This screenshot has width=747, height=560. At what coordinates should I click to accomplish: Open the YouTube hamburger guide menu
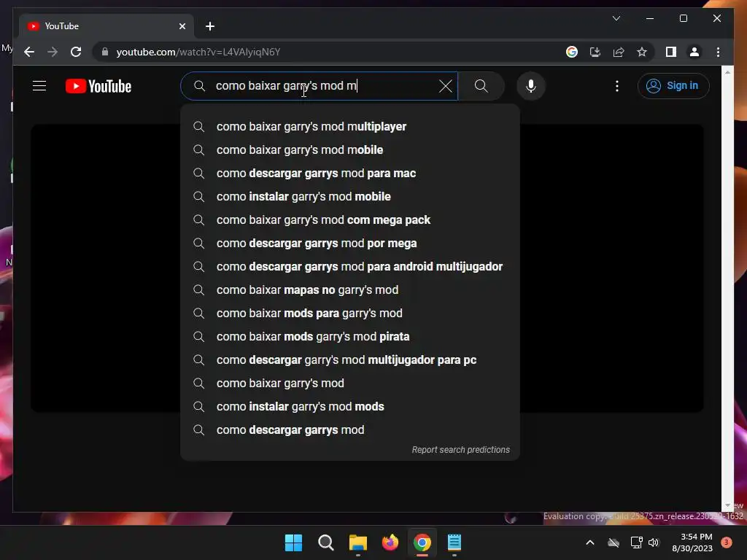39,86
